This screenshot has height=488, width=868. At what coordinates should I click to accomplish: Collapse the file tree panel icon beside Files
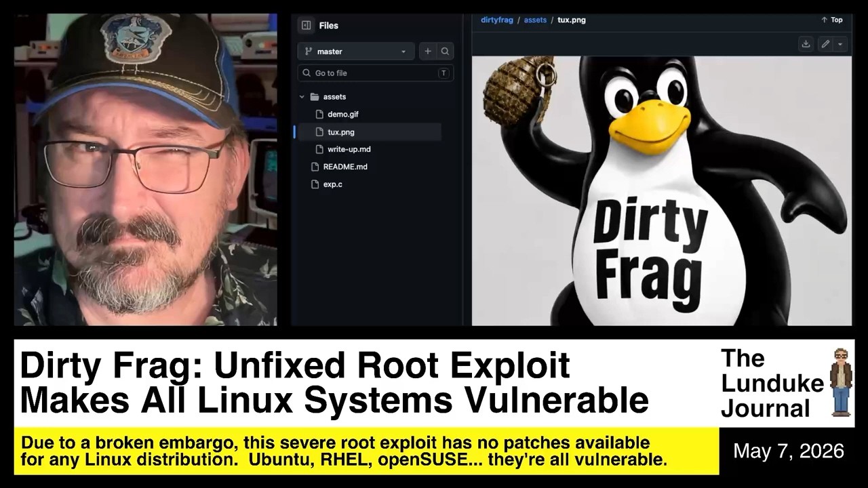point(306,25)
